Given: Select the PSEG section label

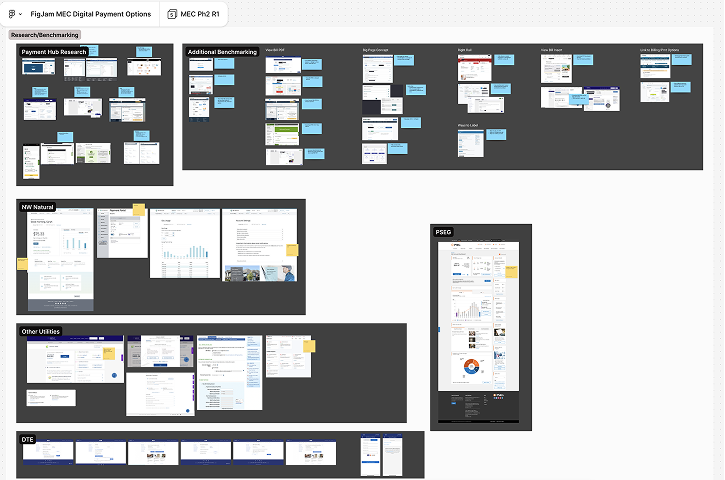Looking at the screenshot, I should [444, 232].
